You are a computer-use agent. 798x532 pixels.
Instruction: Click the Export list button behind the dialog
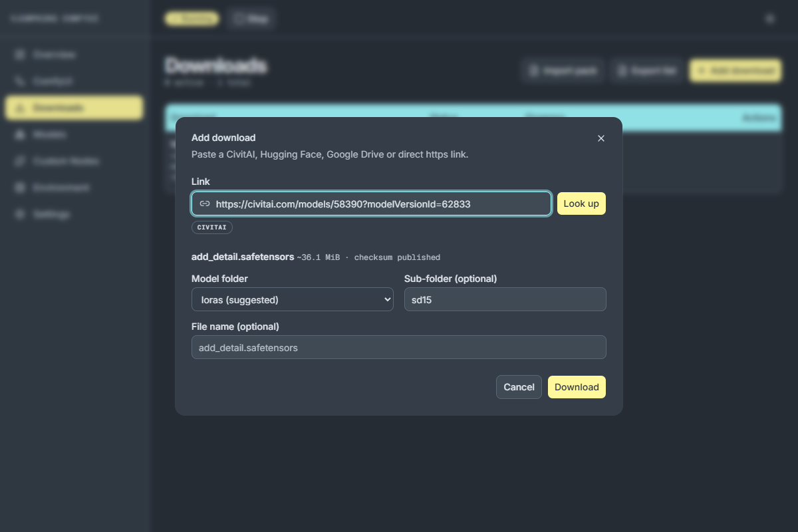point(648,70)
